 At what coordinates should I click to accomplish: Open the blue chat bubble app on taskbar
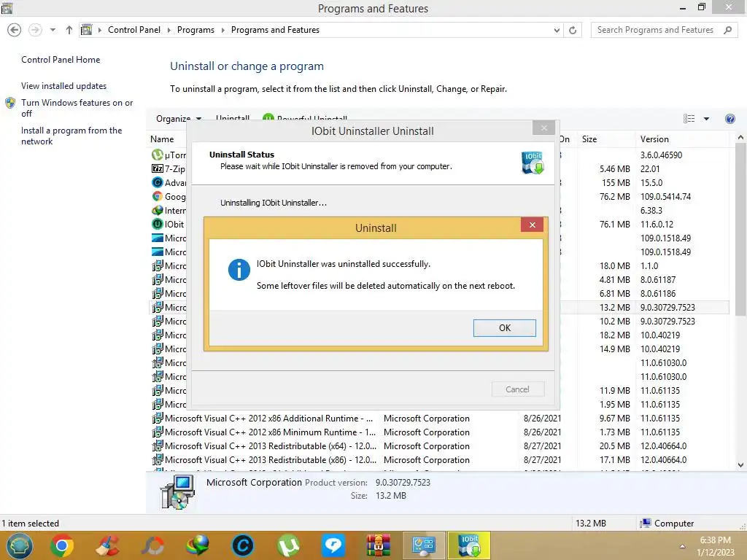(333, 545)
